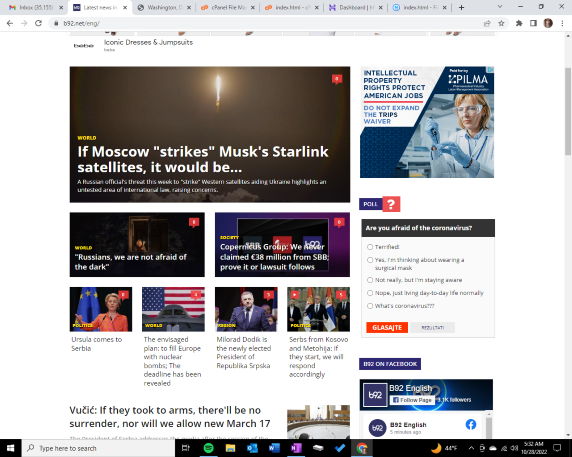Open OneNote from the taskbar
The width and height of the screenshot is (572, 457).
tap(296, 448)
